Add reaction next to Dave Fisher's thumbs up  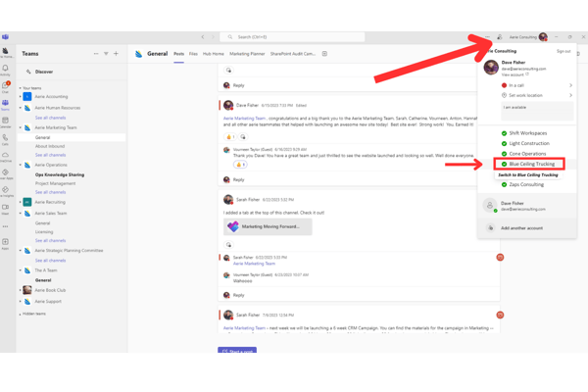[243, 136]
